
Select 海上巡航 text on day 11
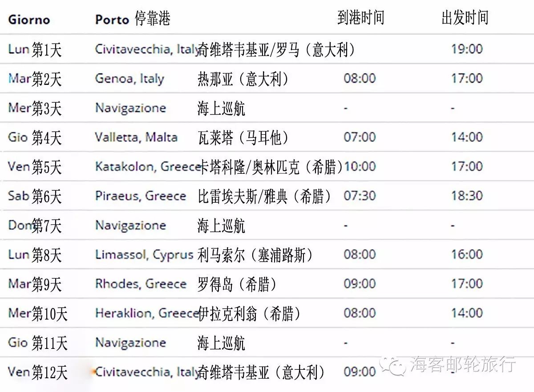coord(221,343)
